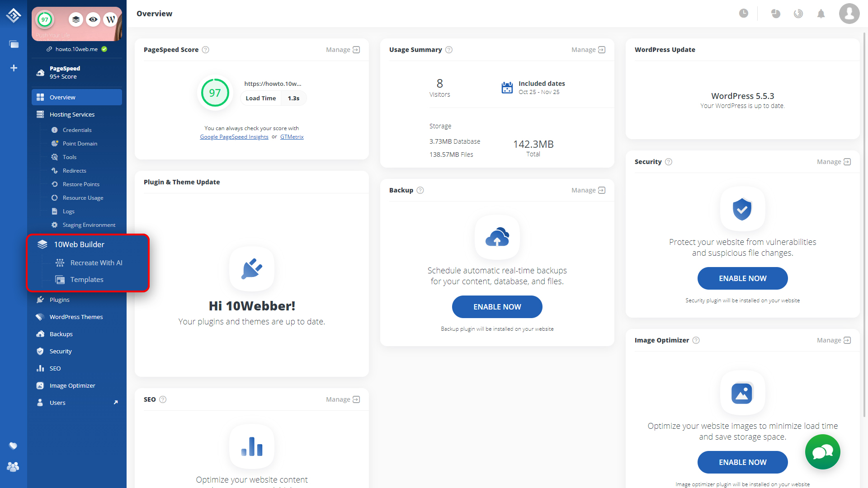868x488 pixels.
Task: Click the plus add-website icon
Action: [x=14, y=68]
